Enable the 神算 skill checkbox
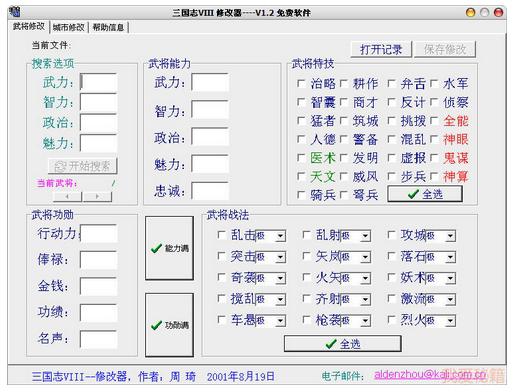 point(434,176)
